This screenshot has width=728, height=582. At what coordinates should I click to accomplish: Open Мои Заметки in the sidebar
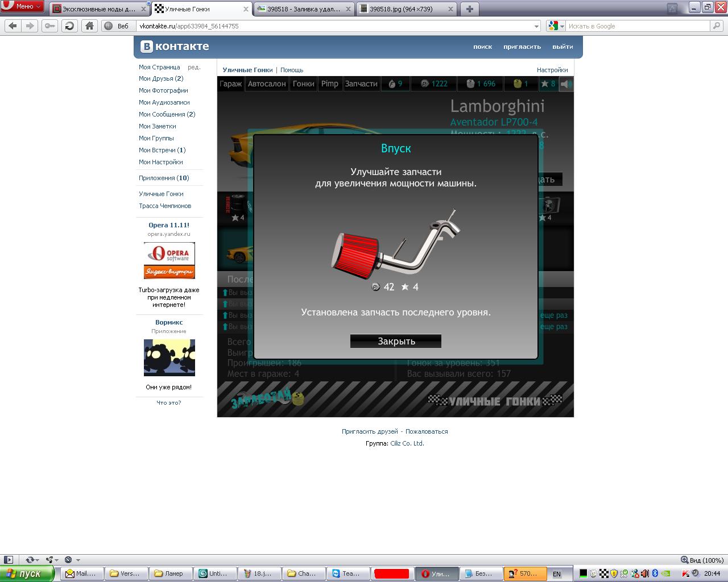coord(158,127)
